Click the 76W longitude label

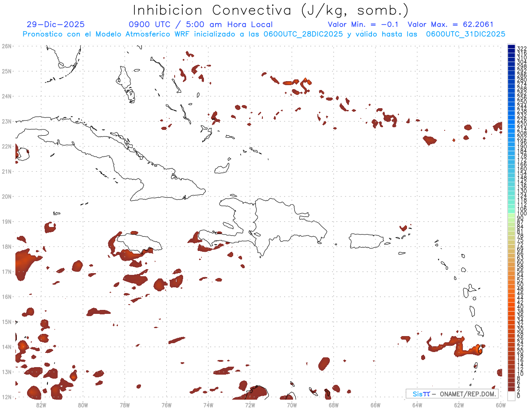166,405
